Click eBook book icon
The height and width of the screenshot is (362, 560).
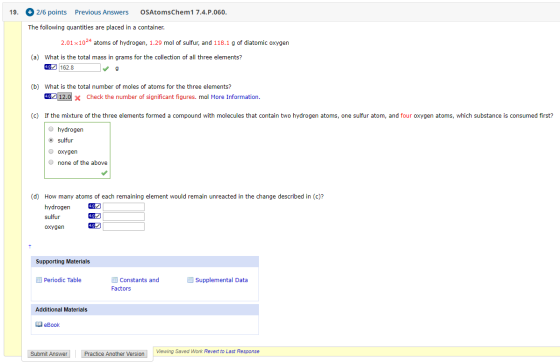[39, 325]
